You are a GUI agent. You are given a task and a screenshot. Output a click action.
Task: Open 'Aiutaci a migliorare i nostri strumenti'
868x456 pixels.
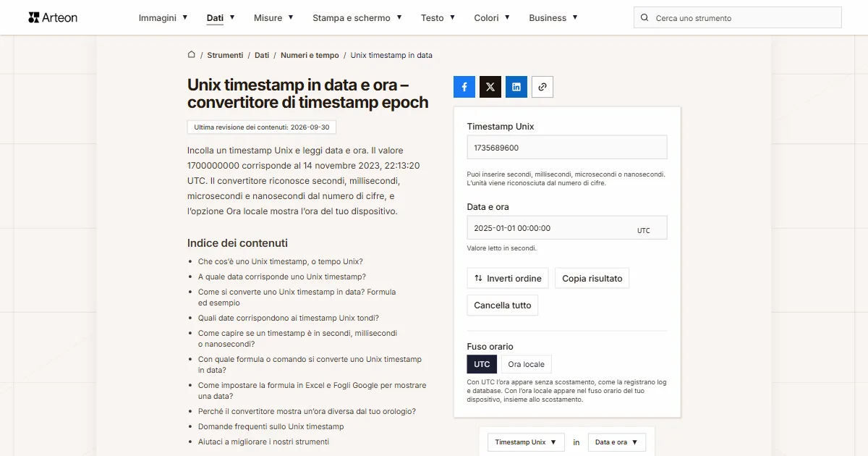[x=263, y=442]
